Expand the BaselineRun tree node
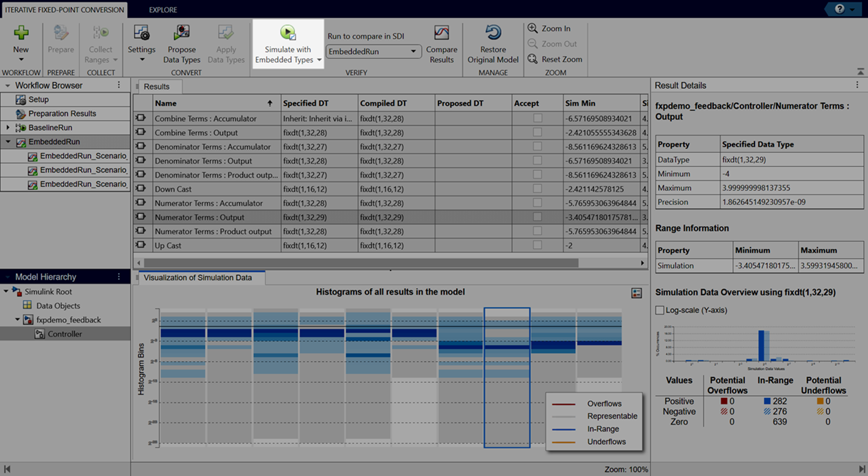Viewport: 868px width, 476px height. point(8,128)
